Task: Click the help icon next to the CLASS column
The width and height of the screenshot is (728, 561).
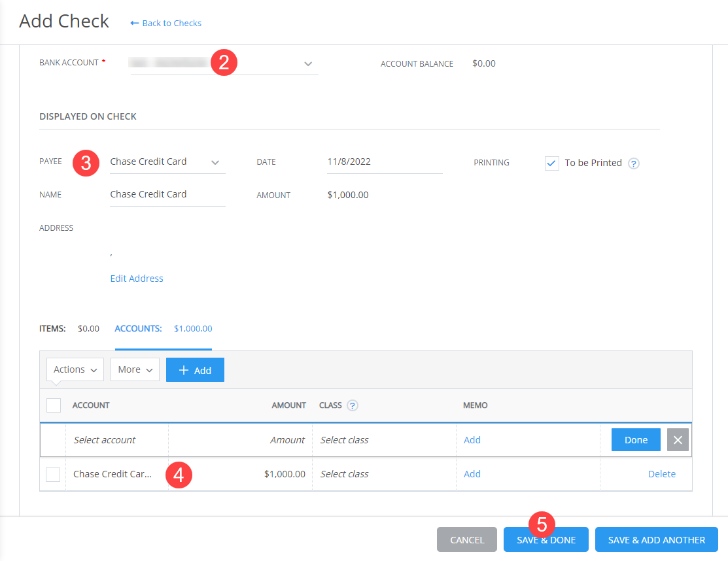Action: point(352,405)
